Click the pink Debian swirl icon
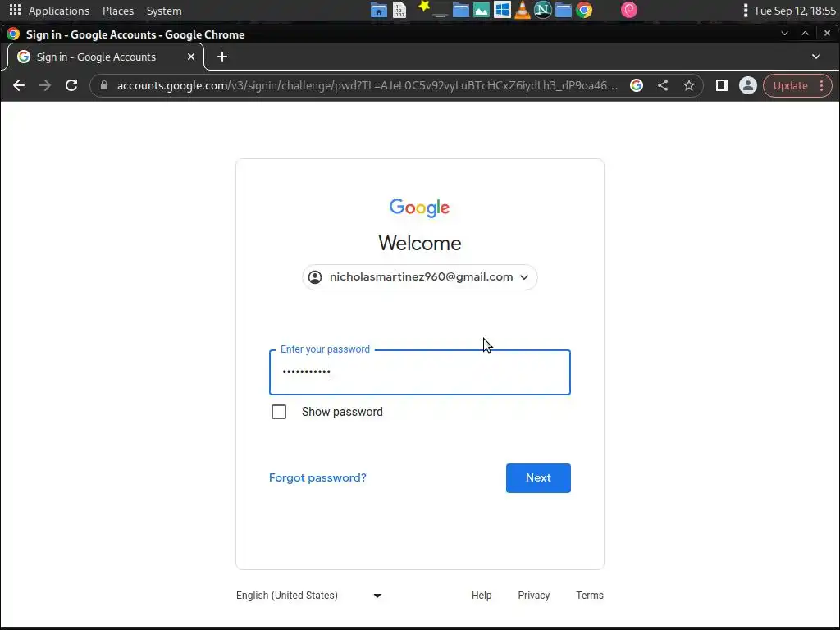 (x=629, y=10)
